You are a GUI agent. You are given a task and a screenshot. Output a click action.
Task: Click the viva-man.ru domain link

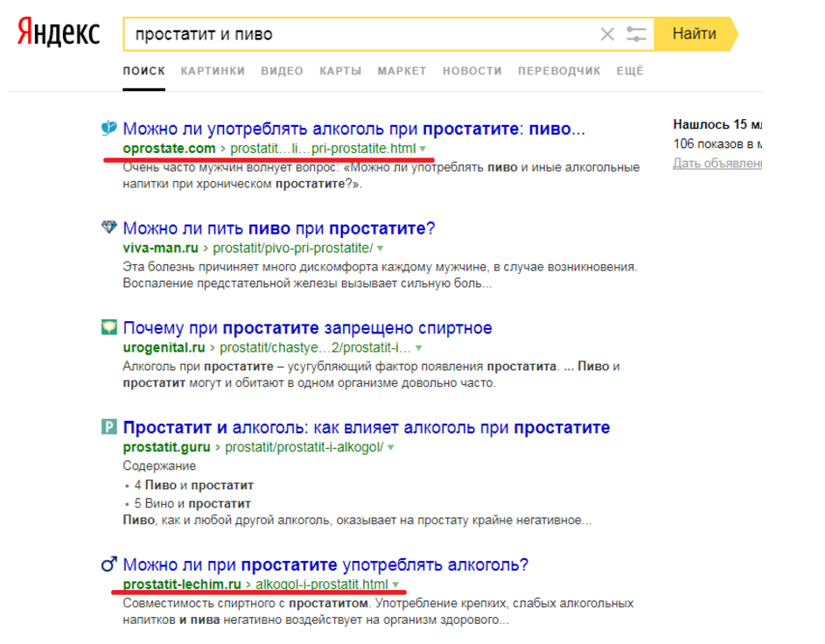click(x=160, y=248)
